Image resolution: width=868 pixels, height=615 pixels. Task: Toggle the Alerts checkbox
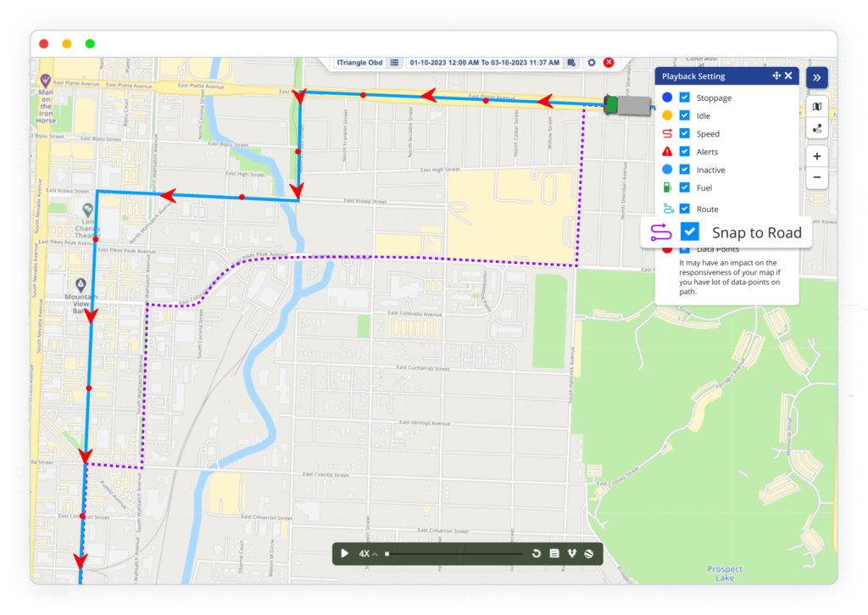685,151
